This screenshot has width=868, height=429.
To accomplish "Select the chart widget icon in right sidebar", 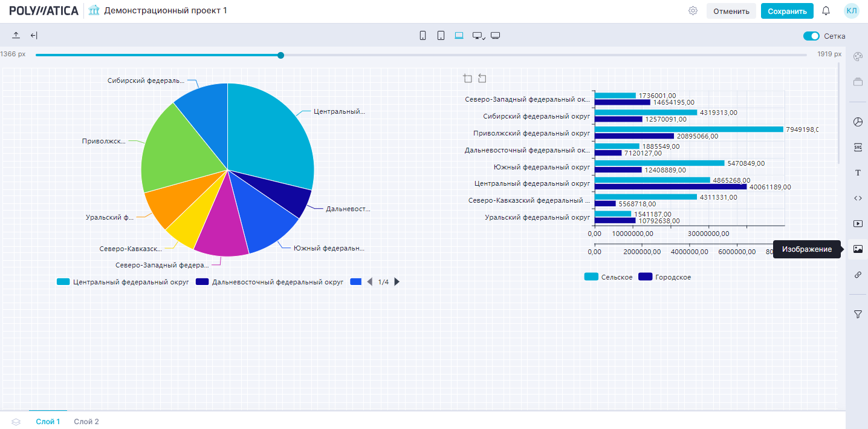I will 858,122.
